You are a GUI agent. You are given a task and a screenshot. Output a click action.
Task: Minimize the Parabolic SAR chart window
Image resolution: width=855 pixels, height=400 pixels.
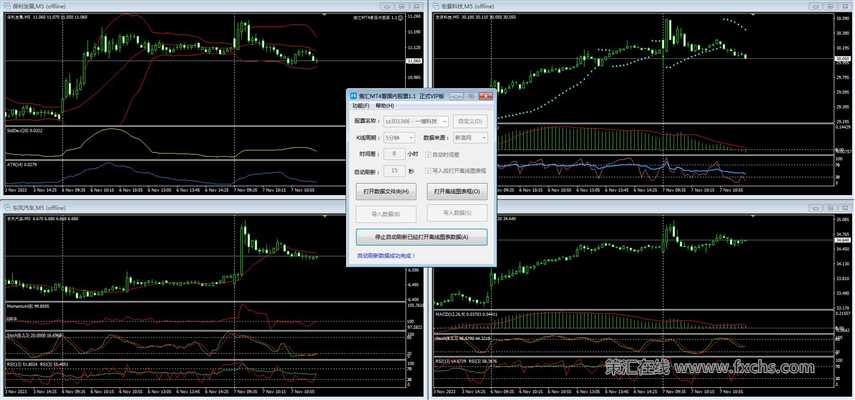[816, 6]
